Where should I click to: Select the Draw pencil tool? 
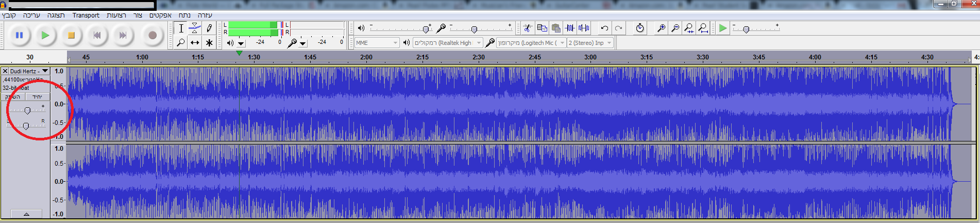(209, 28)
